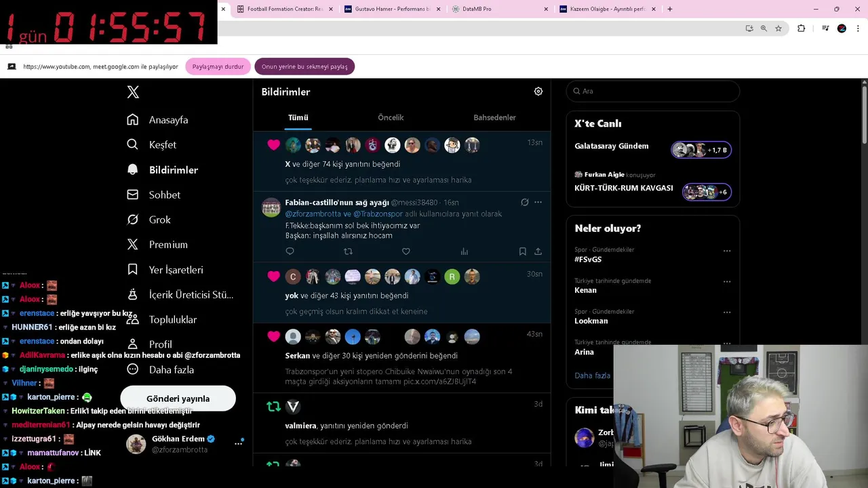Click @Trabzonspor mention link

[378, 214]
